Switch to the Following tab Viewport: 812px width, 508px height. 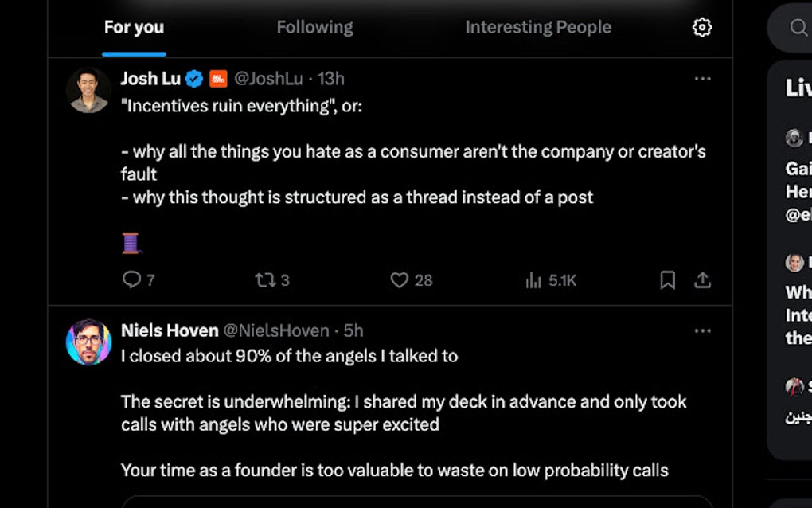coord(314,27)
